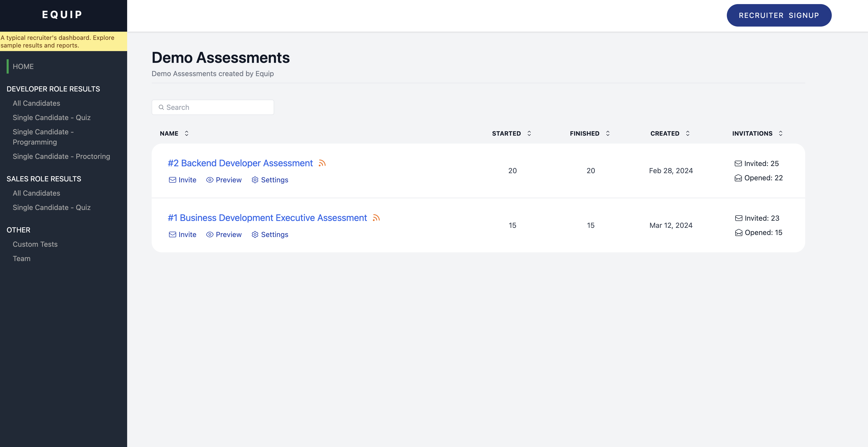Viewport: 868px width, 447px height.
Task: Click the Opened: 15 text
Action: 764,233
